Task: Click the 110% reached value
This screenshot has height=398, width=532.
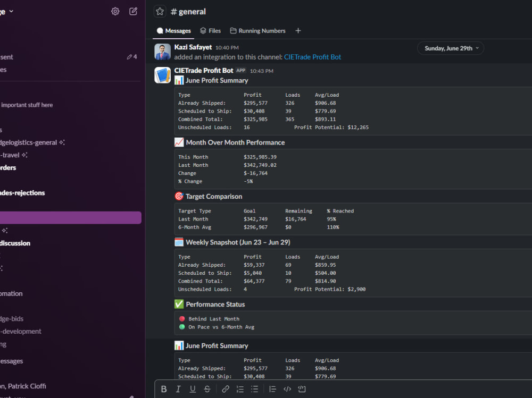Action: pos(333,227)
